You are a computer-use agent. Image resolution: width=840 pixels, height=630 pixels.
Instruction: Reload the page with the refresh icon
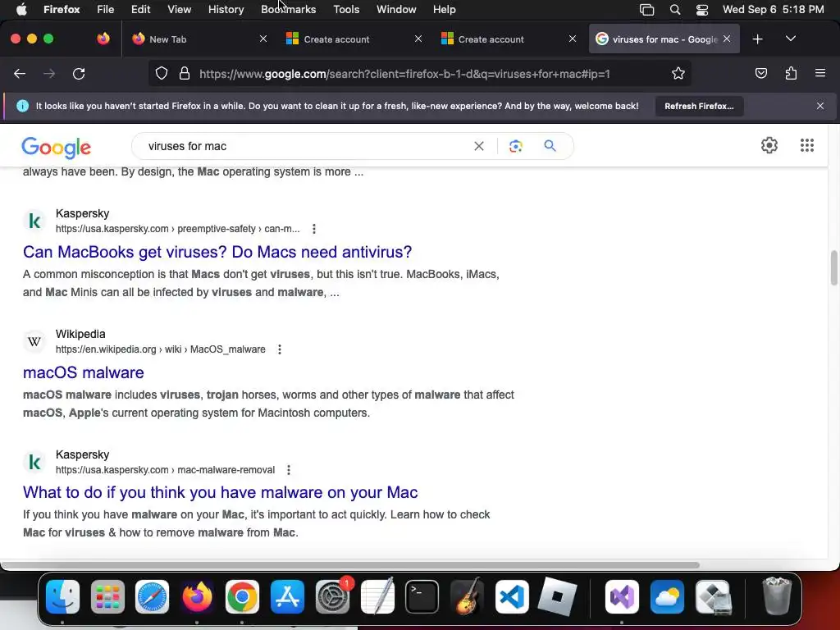point(79,73)
